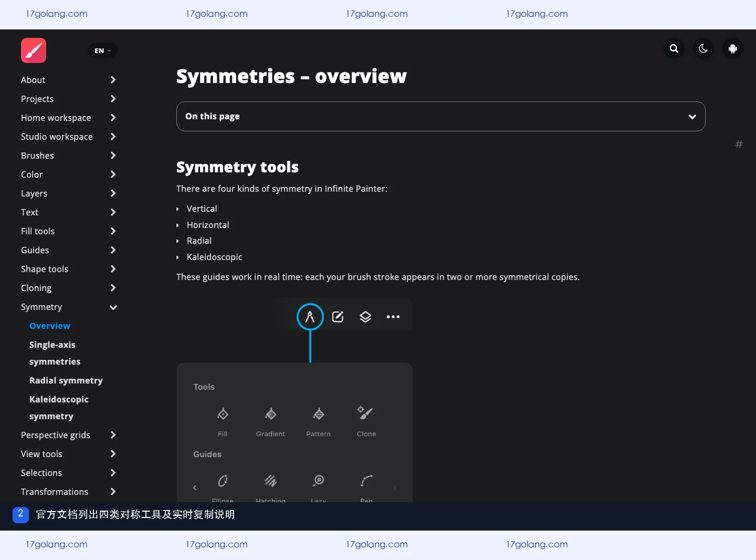The width and height of the screenshot is (756, 560).
Task: Click the Symmetry tools heading
Action: click(x=237, y=167)
